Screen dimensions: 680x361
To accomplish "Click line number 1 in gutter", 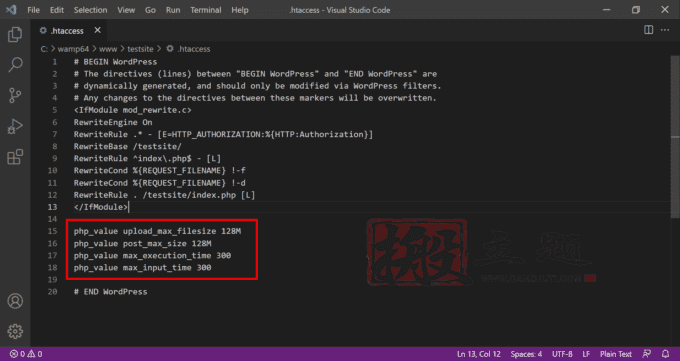I will click(x=55, y=62).
